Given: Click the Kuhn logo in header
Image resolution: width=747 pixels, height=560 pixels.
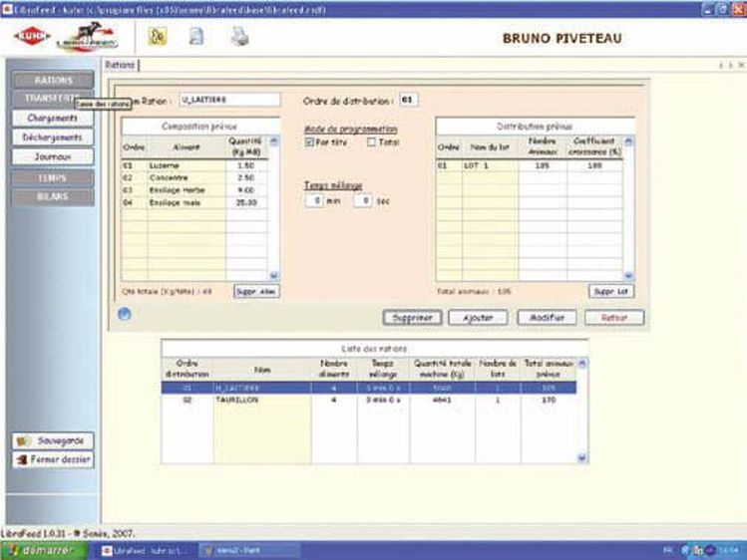Looking at the screenshot, I should [x=32, y=36].
